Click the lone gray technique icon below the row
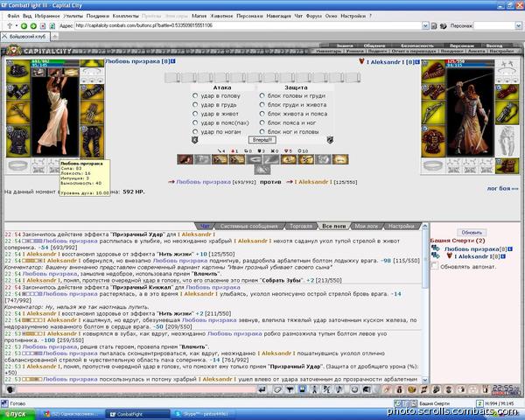Screen dimensions: 525x420 [262, 170]
